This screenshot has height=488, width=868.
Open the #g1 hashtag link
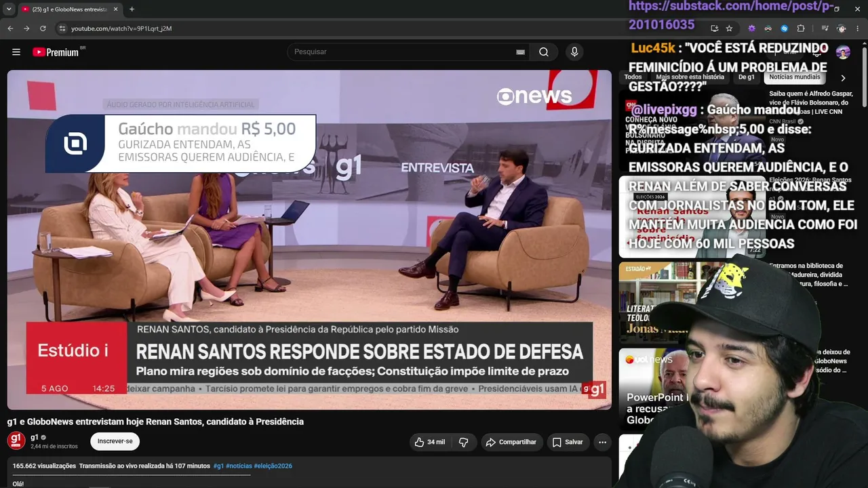click(x=218, y=466)
